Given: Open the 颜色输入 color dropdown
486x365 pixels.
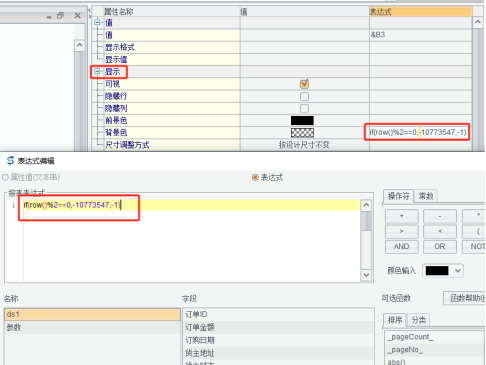Looking at the screenshot, I should (458, 271).
